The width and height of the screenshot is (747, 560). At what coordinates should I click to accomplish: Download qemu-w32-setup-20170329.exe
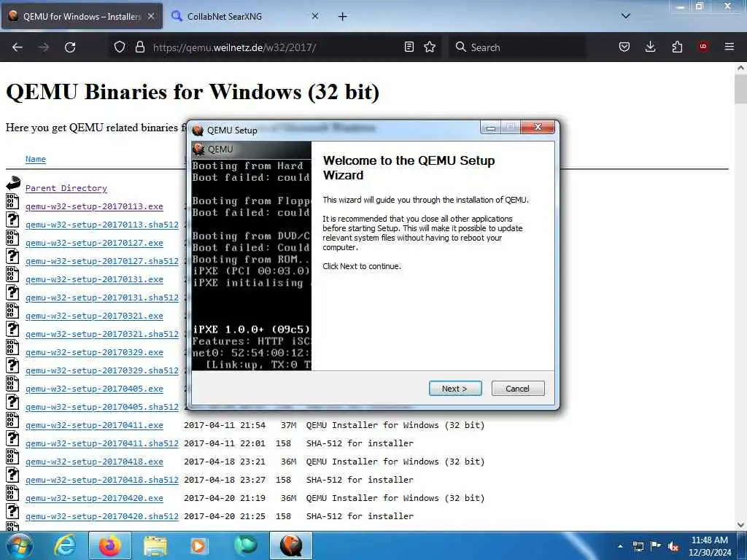point(94,352)
